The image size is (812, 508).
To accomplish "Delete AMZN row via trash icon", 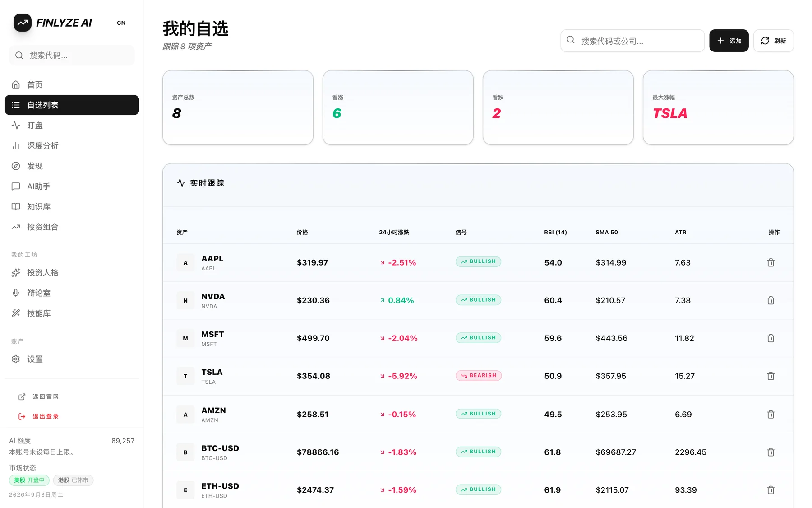I will [770, 414].
